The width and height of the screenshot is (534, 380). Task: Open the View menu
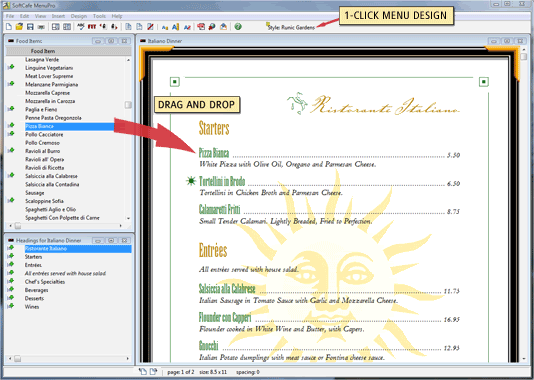pyautogui.click(x=40, y=16)
